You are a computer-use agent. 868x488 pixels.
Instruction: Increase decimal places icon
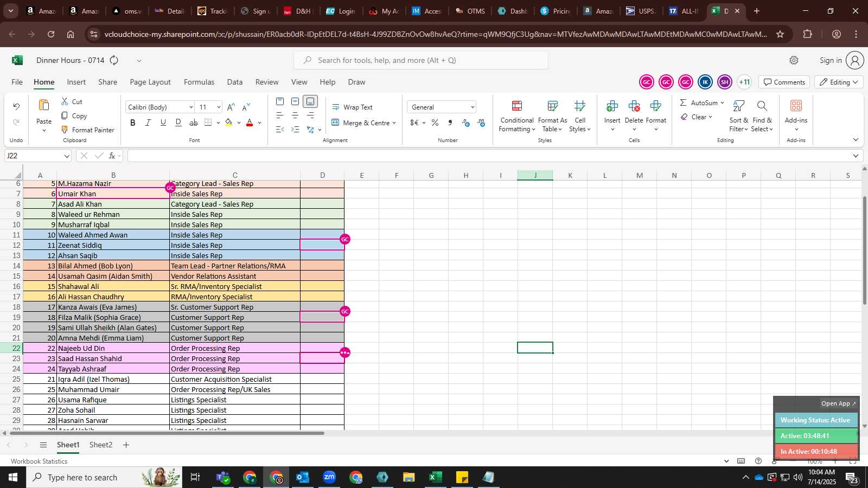pyautogui.click(x=466, y=123)
